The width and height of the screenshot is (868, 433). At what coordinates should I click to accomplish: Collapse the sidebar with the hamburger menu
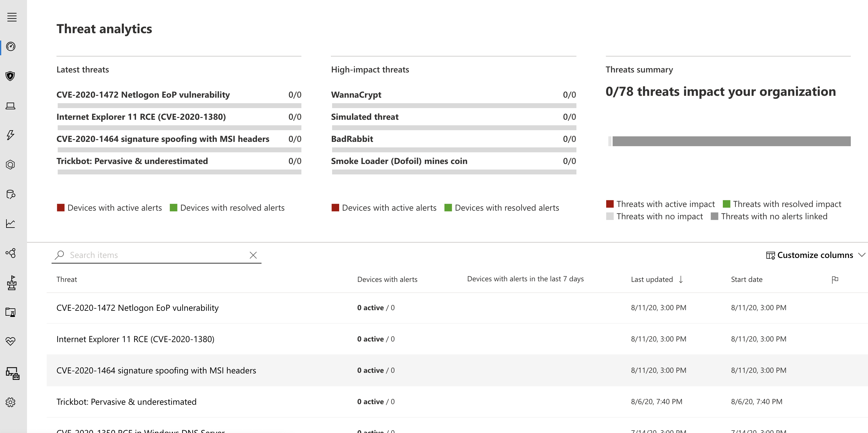pos(12,18)
